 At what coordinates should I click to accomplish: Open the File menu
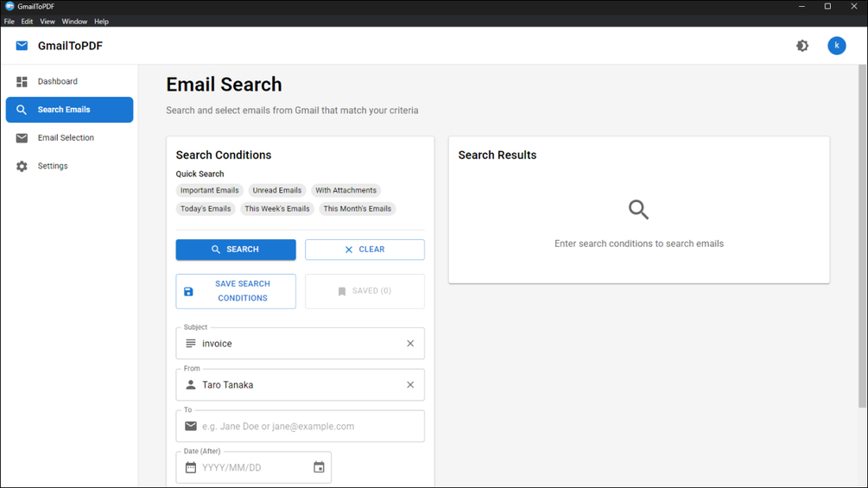(x=10, y=22)
